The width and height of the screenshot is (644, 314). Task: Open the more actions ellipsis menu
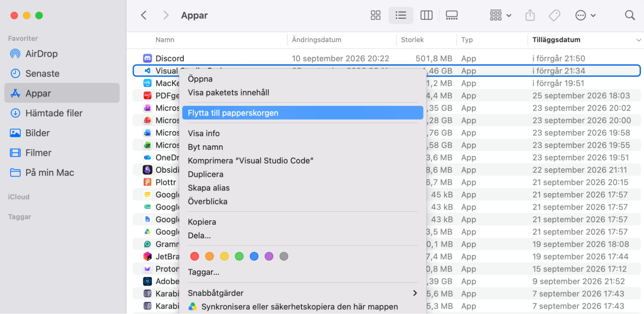585,15
